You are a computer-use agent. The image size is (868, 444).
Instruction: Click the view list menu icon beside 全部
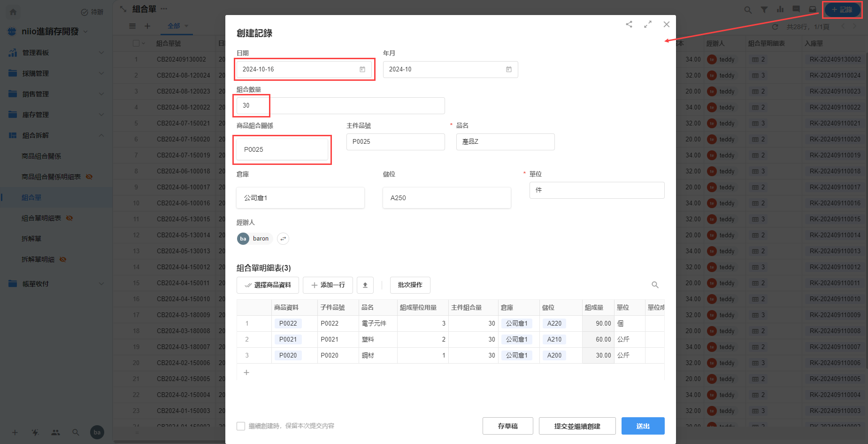click(x=132, y=26)
